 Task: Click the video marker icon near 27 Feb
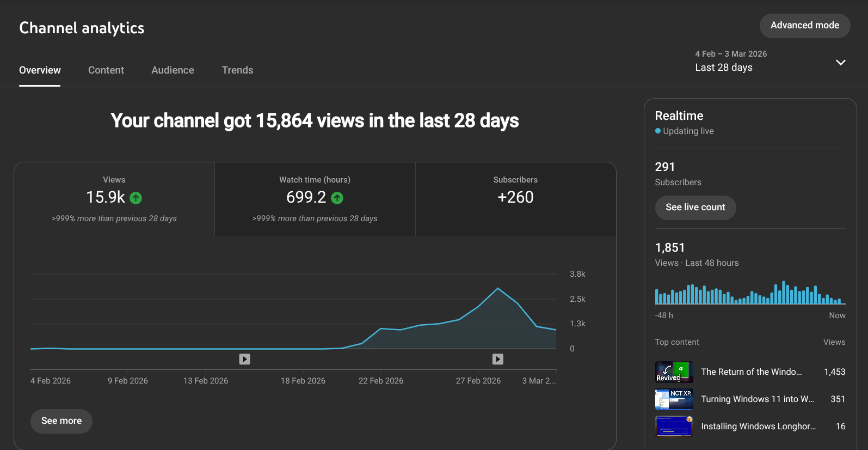[498, 359]
